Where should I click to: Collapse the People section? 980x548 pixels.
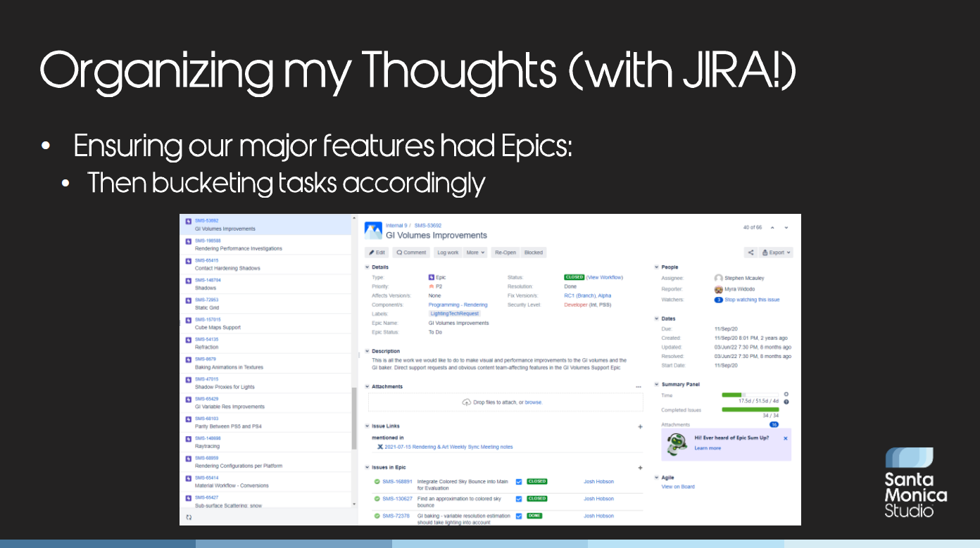[657, 267]
